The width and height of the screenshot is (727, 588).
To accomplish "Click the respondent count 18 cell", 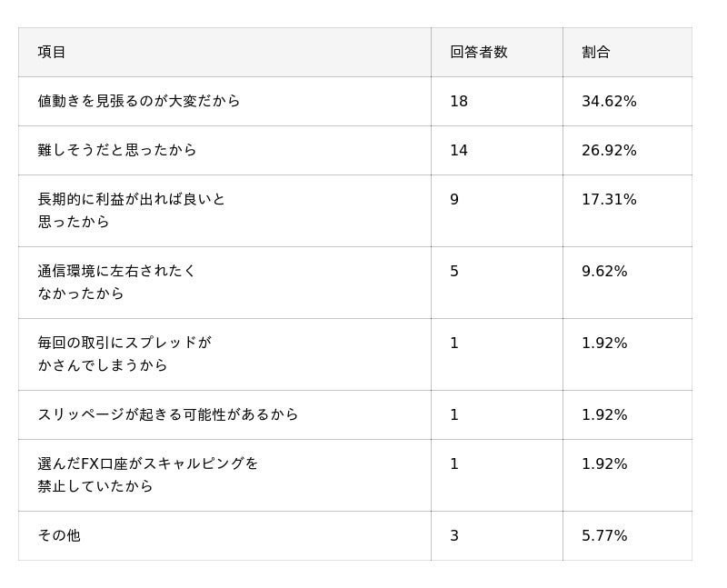I will [459, 101].
